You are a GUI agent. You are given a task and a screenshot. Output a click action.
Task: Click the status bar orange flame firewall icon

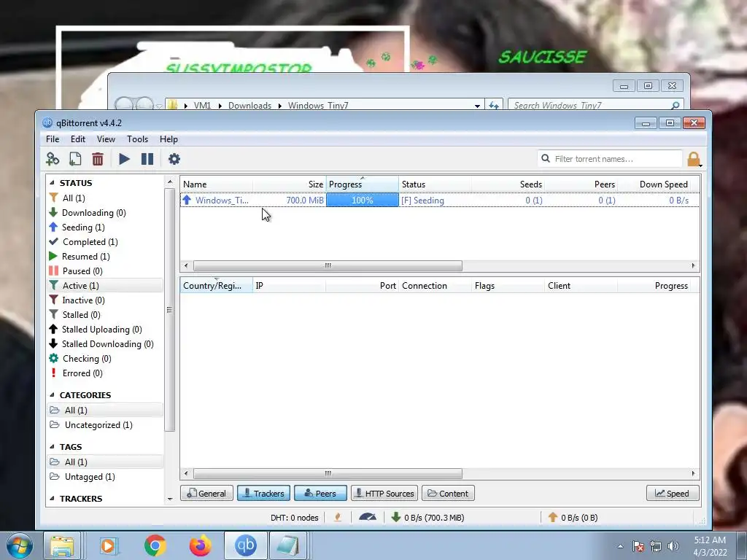coord(338,517)
